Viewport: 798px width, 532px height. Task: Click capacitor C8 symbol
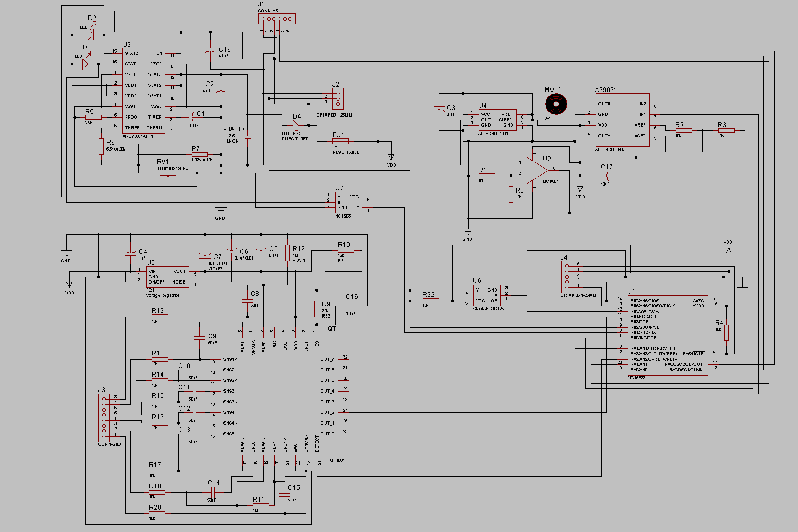click(x=247, y=301)
